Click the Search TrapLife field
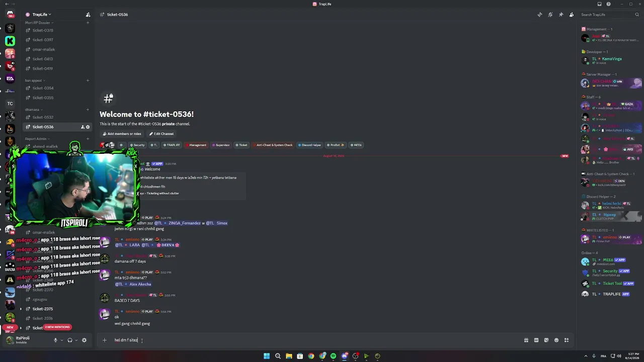Image resolution: width=644 pixels, height=362 pixels. tap(609, 15)
